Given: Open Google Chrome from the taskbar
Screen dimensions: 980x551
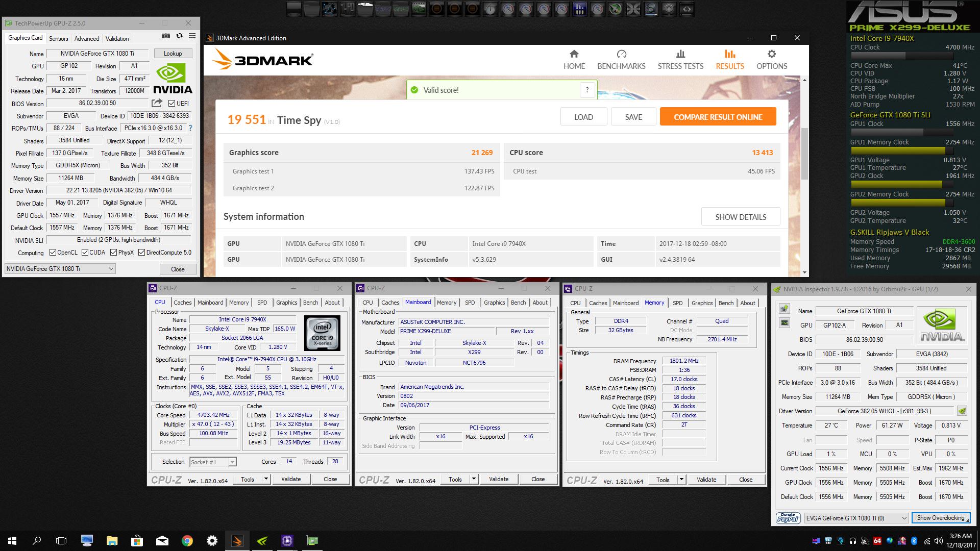Looking at the screenshot, I should pos(187,540).
